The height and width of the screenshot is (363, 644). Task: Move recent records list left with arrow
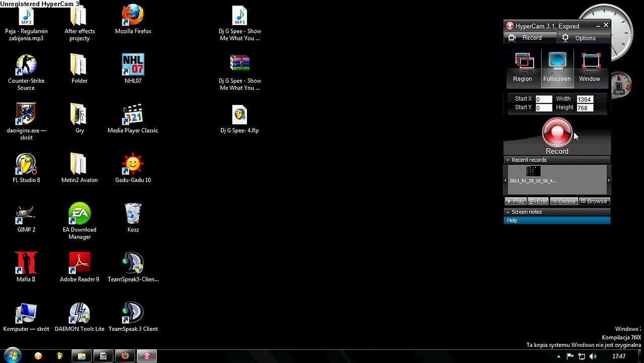click(505, 180)
